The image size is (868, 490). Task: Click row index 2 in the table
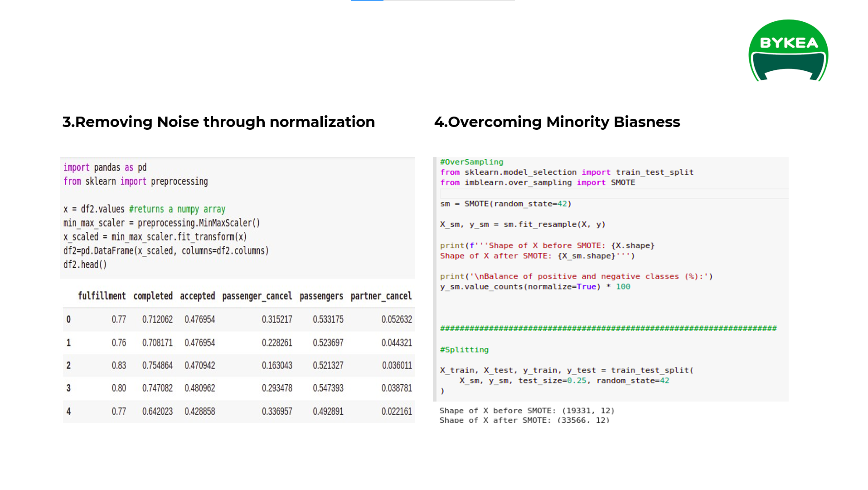pos(68,365)
